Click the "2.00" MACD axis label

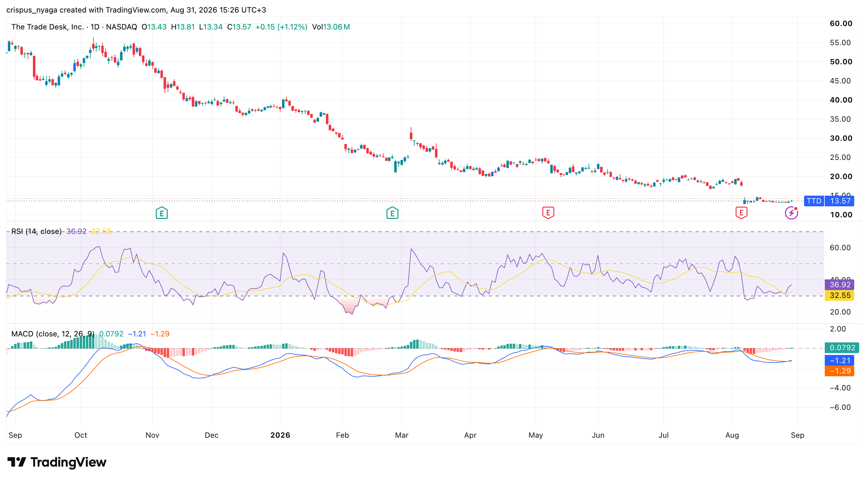click(x=838, y=329)
